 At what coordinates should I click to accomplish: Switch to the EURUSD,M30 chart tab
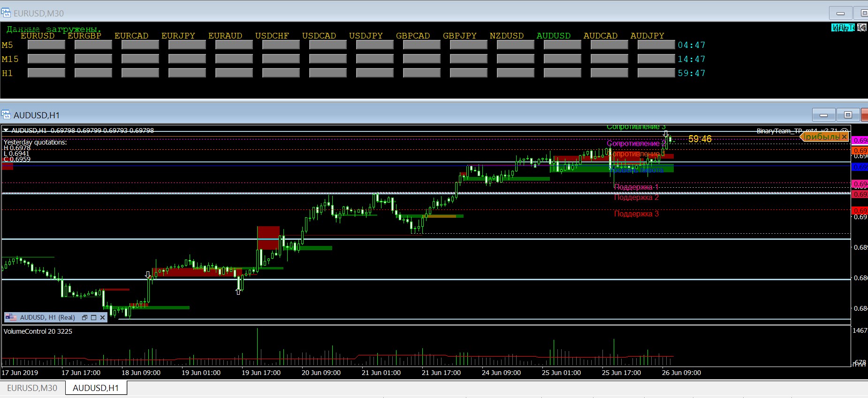pyautogui.click(x=32, y=388)
